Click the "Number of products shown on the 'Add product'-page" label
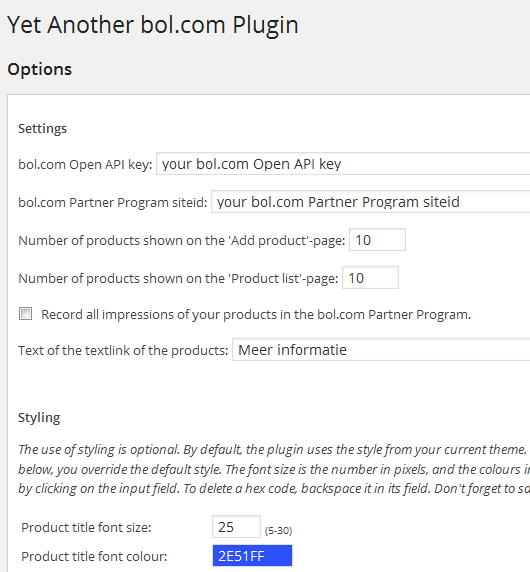530x572 pixels. click(182, 241)
